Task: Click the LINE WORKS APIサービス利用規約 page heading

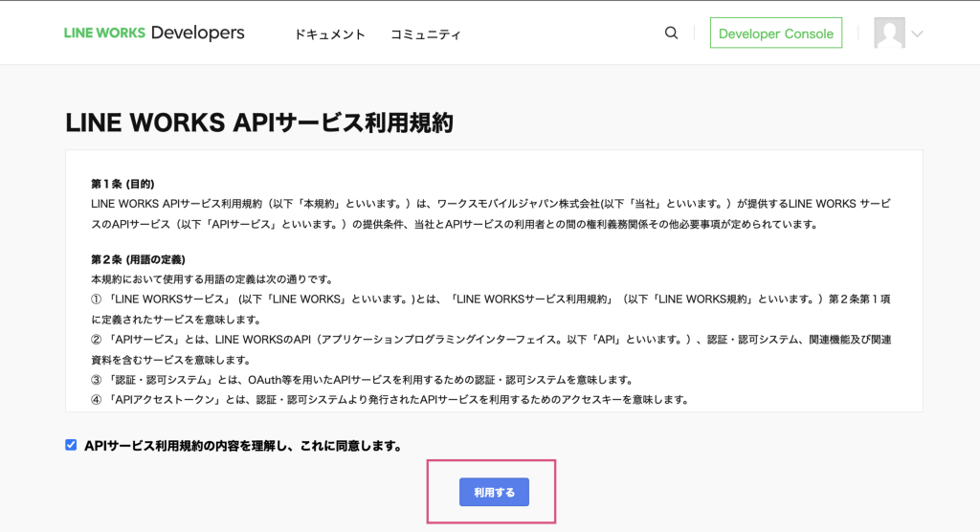Action: [x=259, y=123]
